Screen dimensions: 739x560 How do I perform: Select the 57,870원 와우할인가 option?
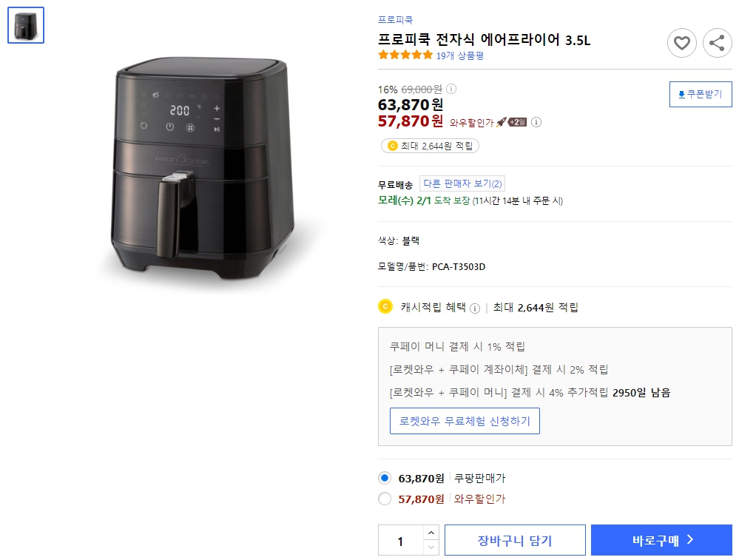tap(385, 499)
